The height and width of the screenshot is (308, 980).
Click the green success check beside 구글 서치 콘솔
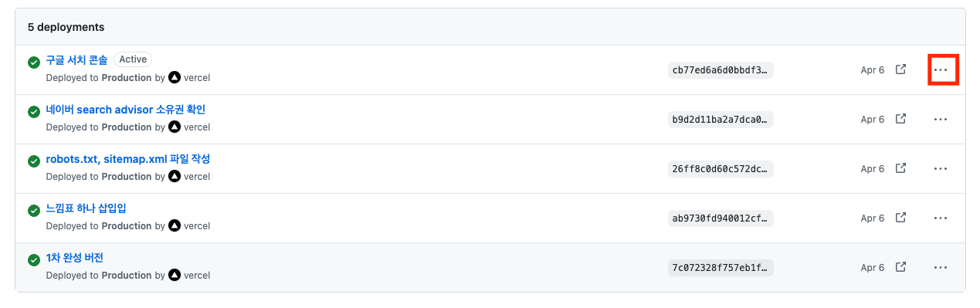(x=34, y=63)
